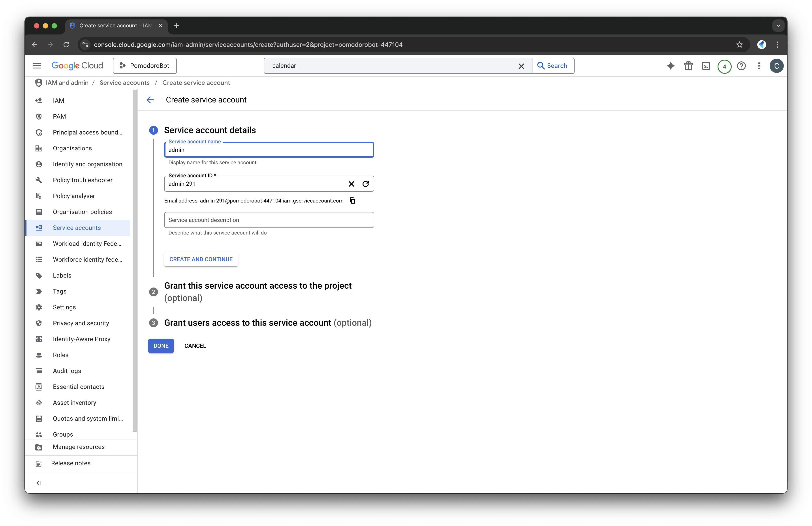Click the browser address bar URL
812x526 pixels.
point(248,44)
